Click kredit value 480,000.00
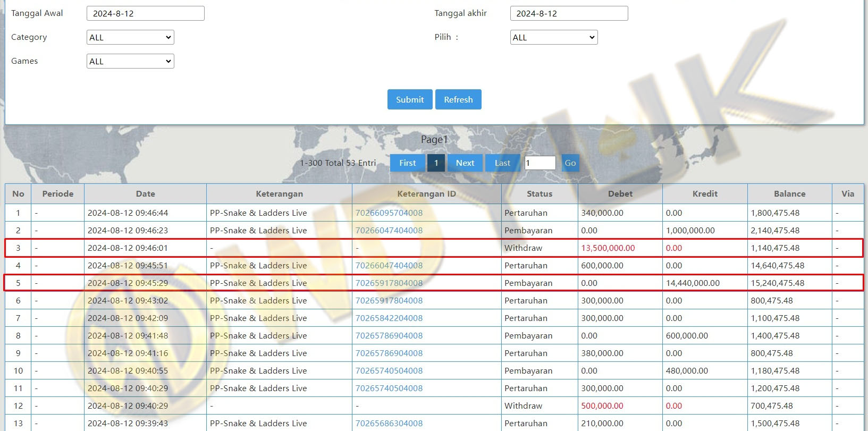 [687, 370]
